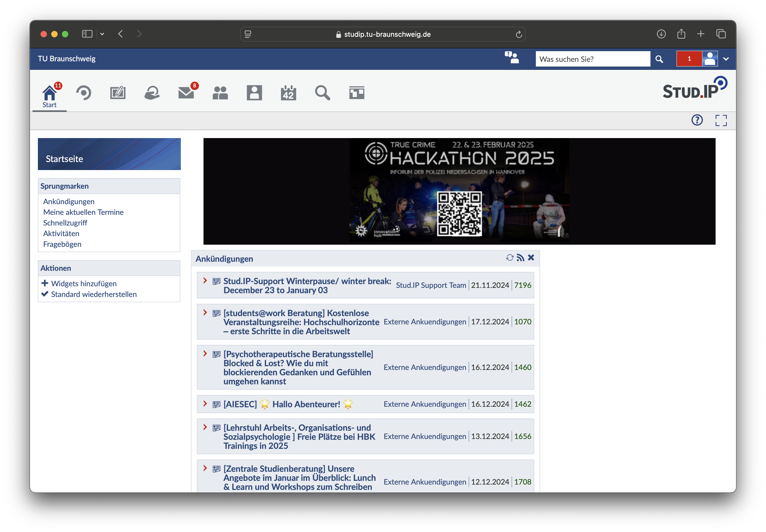Jump to Meine aktuellen Termine
766x532 pixels.
[83, 212]
